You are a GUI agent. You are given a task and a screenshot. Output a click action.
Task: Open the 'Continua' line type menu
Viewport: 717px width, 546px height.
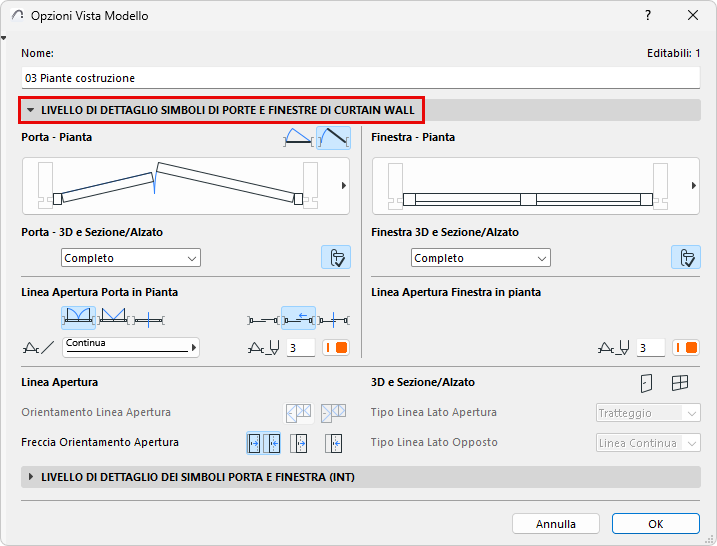coord(131,347)
